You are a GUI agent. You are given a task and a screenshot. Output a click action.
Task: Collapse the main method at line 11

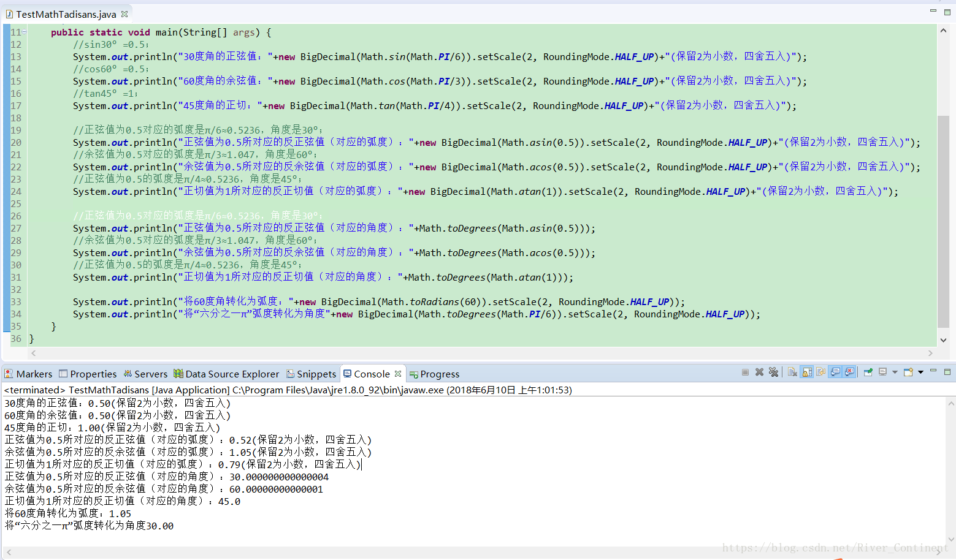pyautogui.click(x=25, y=32)
